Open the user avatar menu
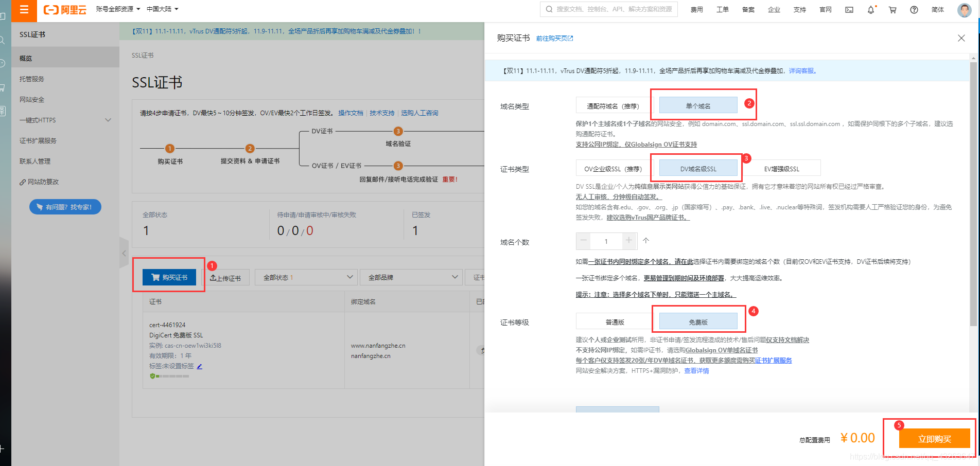The image size is (980, 466). (964, 10)
